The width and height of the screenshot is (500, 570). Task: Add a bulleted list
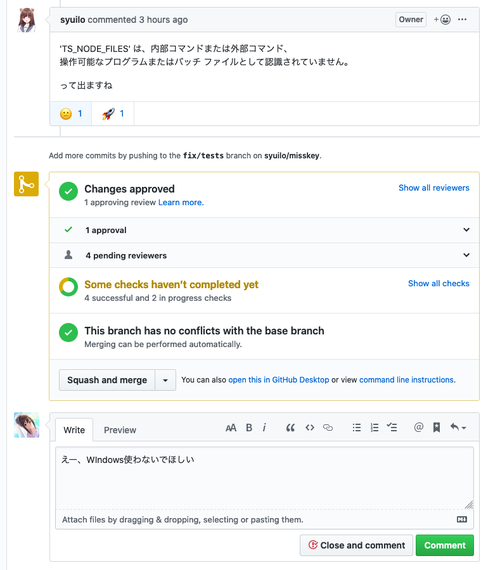(357, 428)
